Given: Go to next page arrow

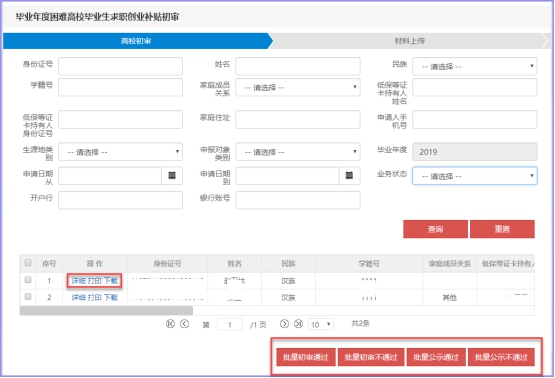Looking at the screenshot, I should point(284,324).
